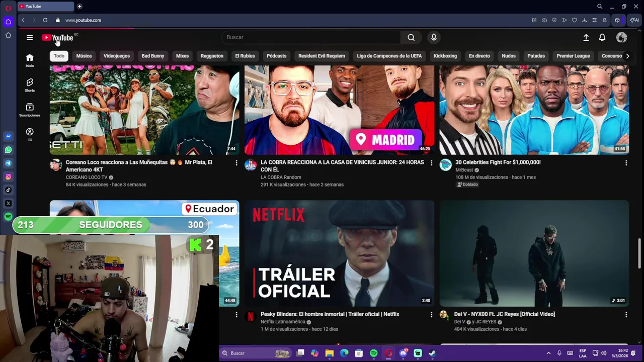Viewport: 644px width, 362px height.
Task: Open Opera easy setup sliders icon
Action: 594,20
